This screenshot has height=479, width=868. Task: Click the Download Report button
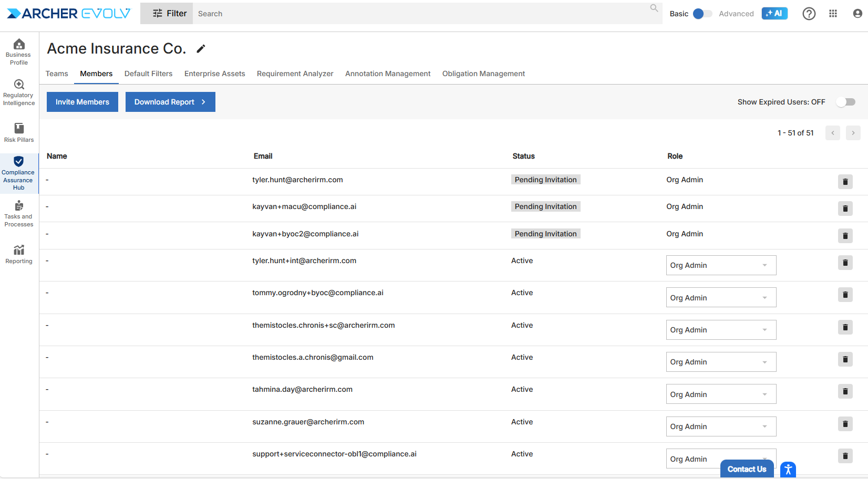pyautogui.click(x=170, y=102)
